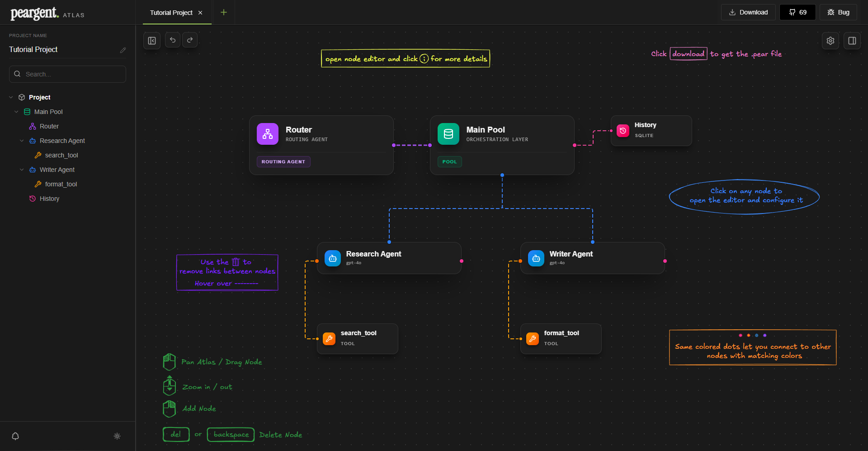This screenshot has width=868, height=451.
Task: Close the Tutorial Project tab
Action: (200, 12)
